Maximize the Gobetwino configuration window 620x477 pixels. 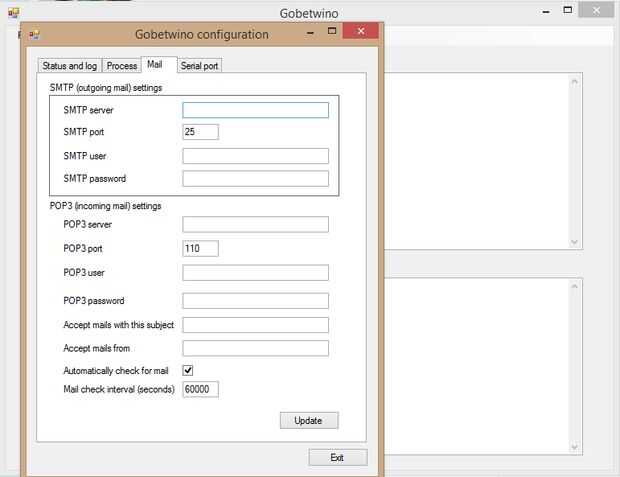click(x=332, y=31)
